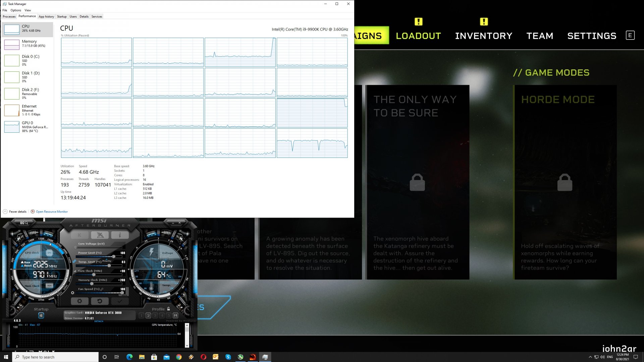Toggle fan speed Auto button
The width and height of the screenshot is (644, 362).
[125, 295]
